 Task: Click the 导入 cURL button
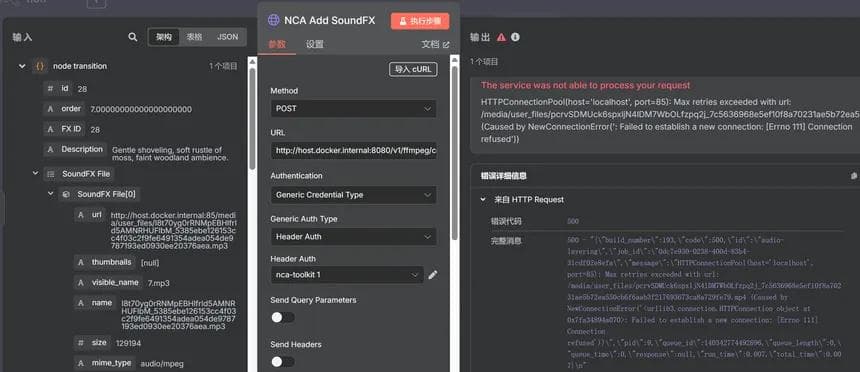coord(413,69)
